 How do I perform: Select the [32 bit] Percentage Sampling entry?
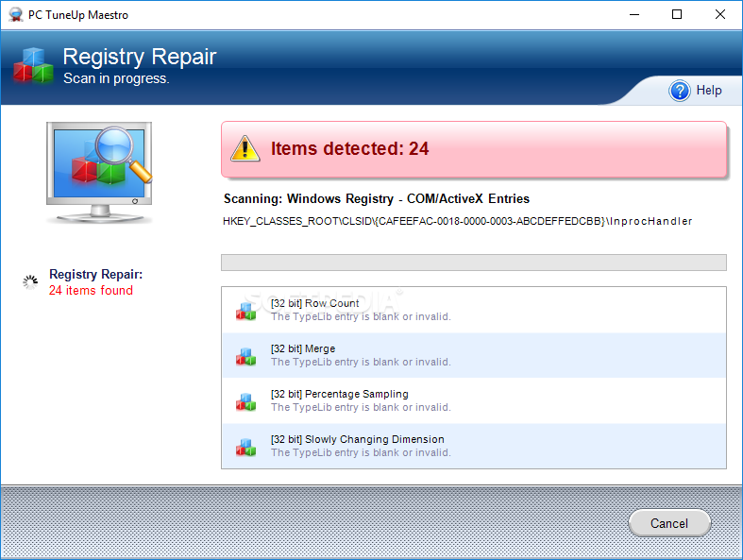click(x=474, y=400)
